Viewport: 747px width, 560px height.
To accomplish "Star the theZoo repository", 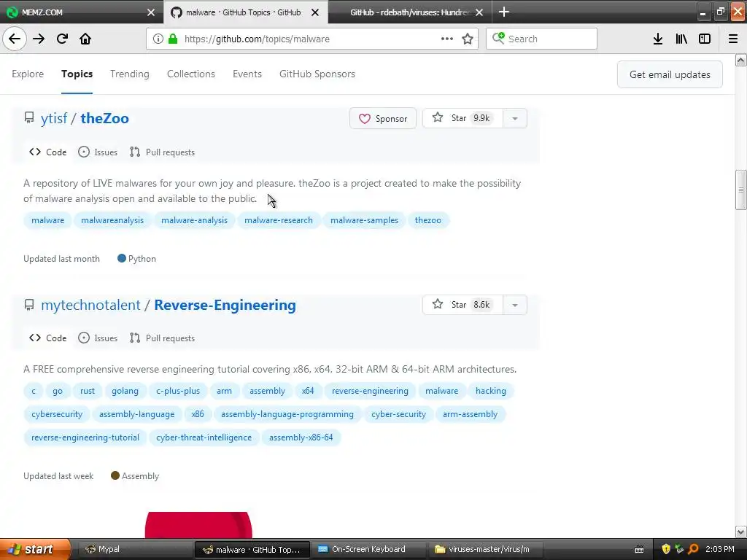I will 462,118.
